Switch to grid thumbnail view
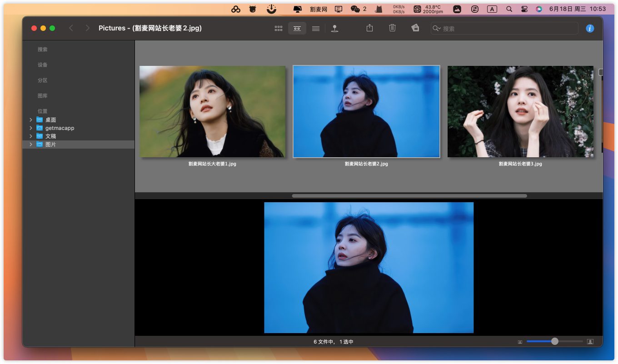The image size is (618, 364). click(279, 28)
